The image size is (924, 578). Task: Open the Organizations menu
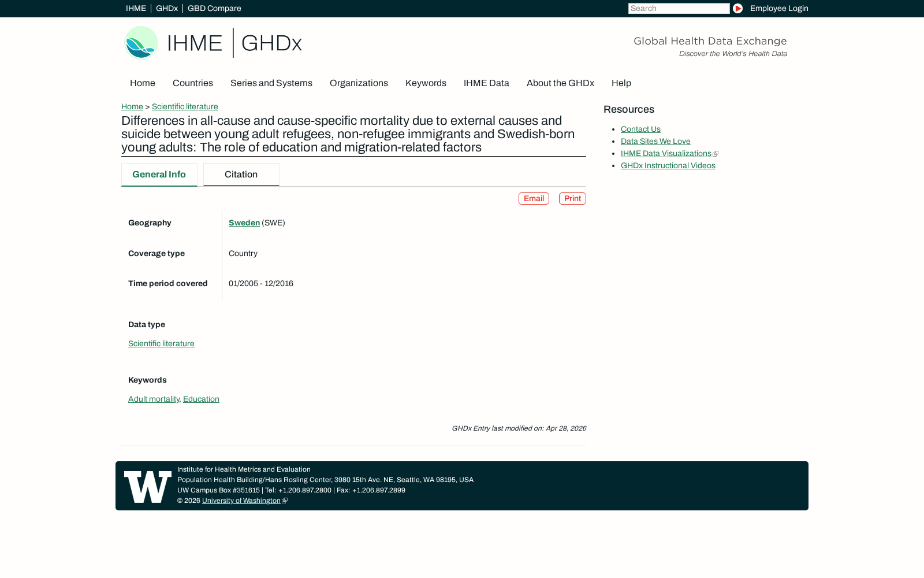tap(359, 83)
